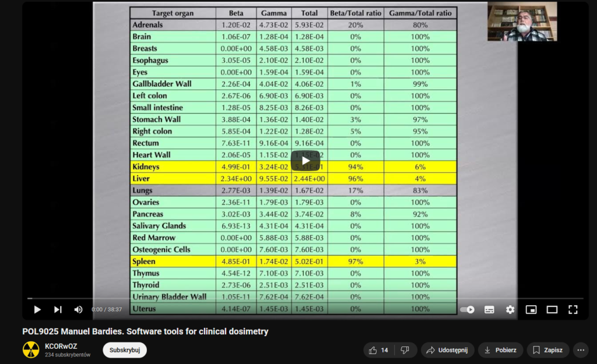
Task: Save video to playlist with Zapisz
Action: pyautogui.click(x=548, y=350)
